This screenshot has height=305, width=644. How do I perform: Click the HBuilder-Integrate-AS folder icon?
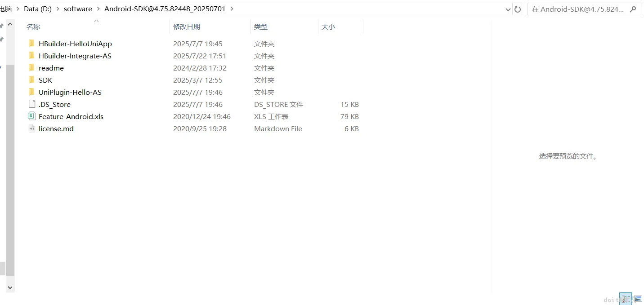tap(31, 56)
